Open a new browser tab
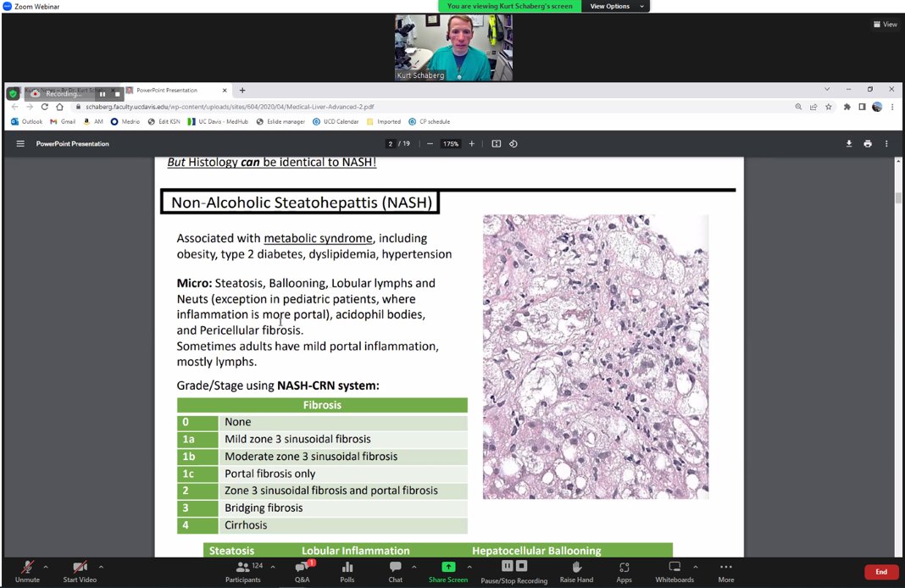Viewport: 905px width, 588px height. click(x=242, y=90)
